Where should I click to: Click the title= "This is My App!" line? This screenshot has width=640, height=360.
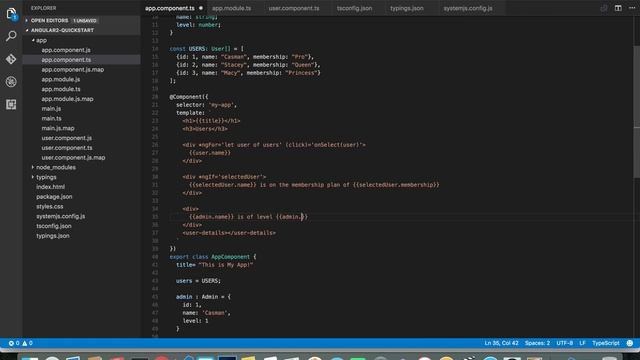(214, 265)
